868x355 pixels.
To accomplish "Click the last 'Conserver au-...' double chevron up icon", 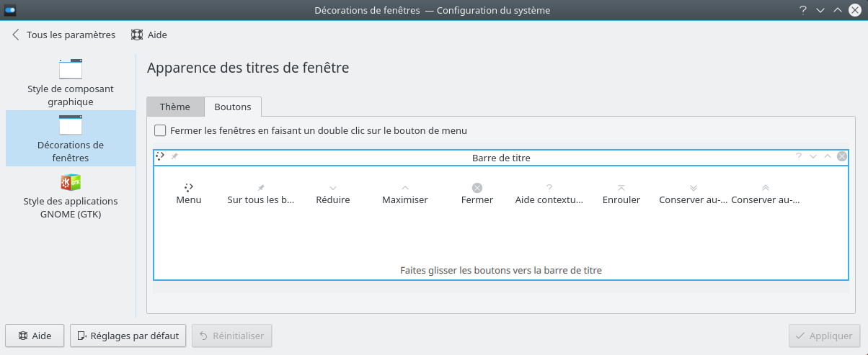I will coord(766,187).
